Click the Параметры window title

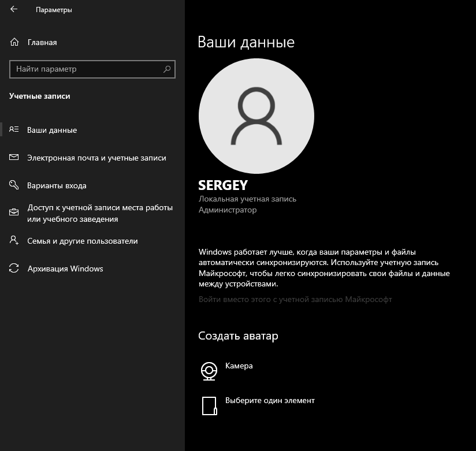coord(54,10)
